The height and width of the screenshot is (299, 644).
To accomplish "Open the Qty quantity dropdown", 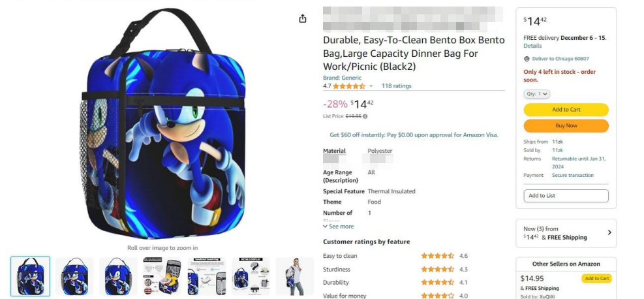I will click(x=537, y=93).
